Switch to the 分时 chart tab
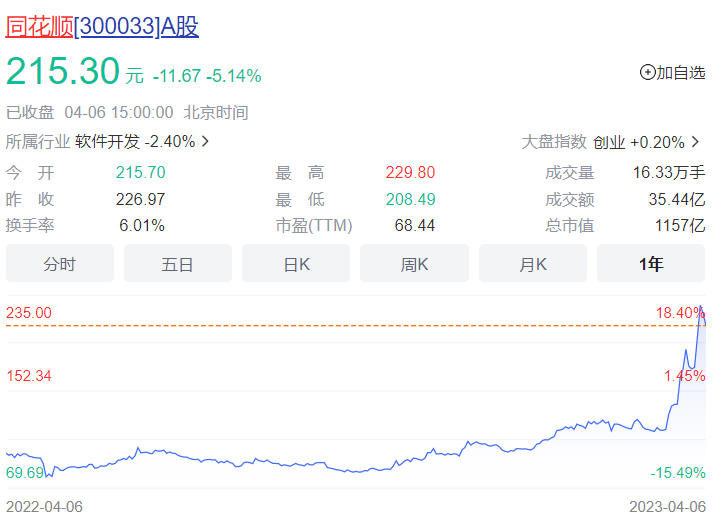 (60, 264)
